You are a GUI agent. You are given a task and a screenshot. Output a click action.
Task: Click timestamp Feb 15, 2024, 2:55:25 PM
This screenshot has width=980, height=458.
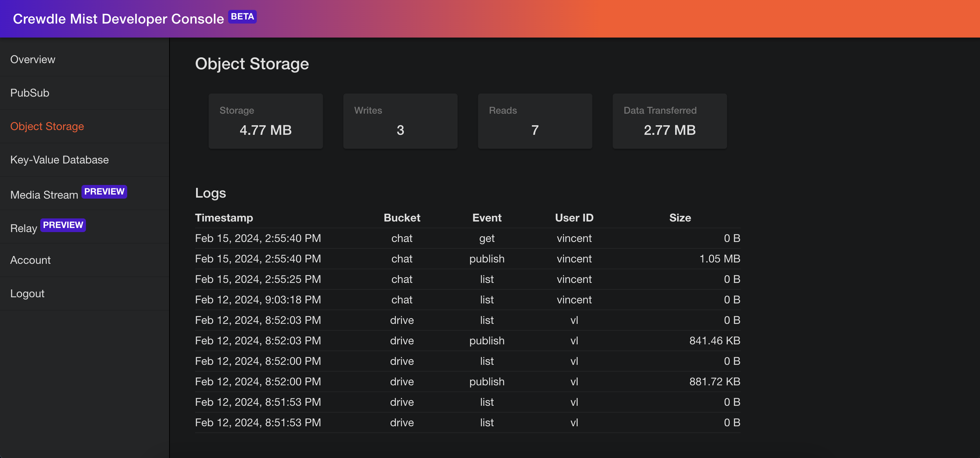[x=258, y=280]
